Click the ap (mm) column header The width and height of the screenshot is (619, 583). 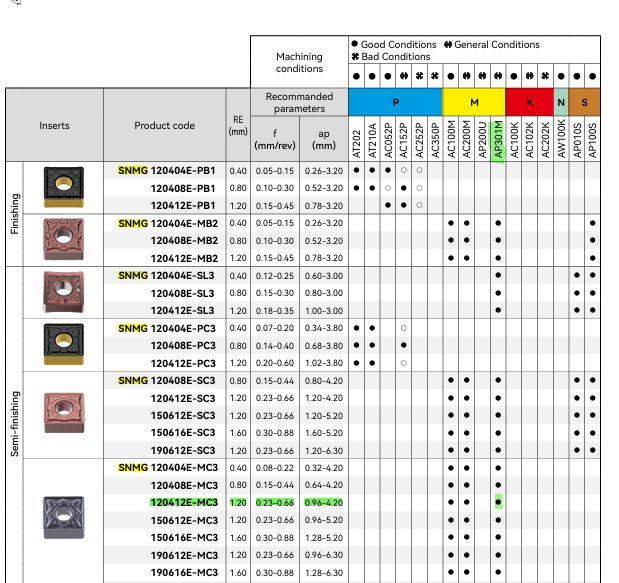[324, 139]
